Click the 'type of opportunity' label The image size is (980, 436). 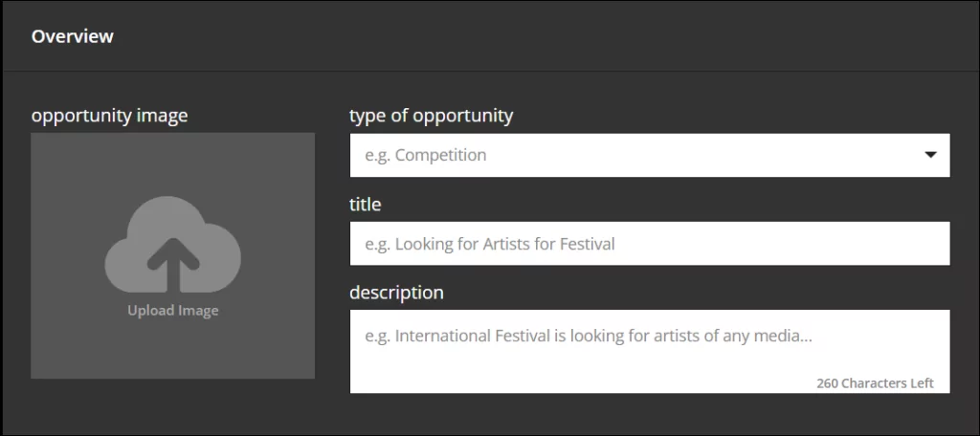(431, 116)
